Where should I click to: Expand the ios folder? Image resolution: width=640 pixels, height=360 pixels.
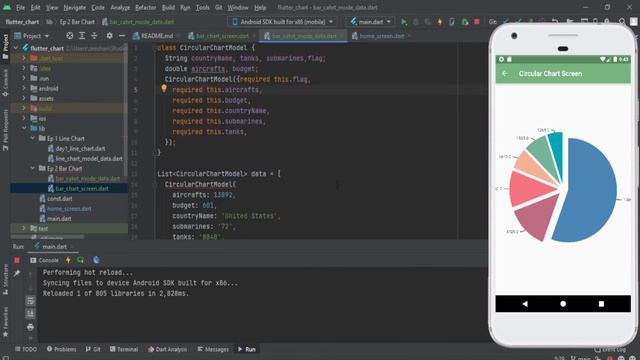pos(24,118)
